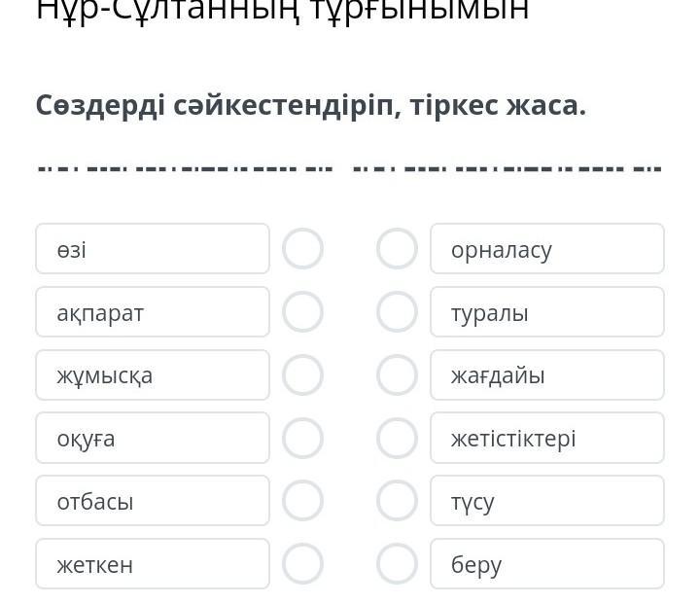This screenshot has height=604, width=700.
Task: Select the circle beside орналасу
Action: click(397, 249)
